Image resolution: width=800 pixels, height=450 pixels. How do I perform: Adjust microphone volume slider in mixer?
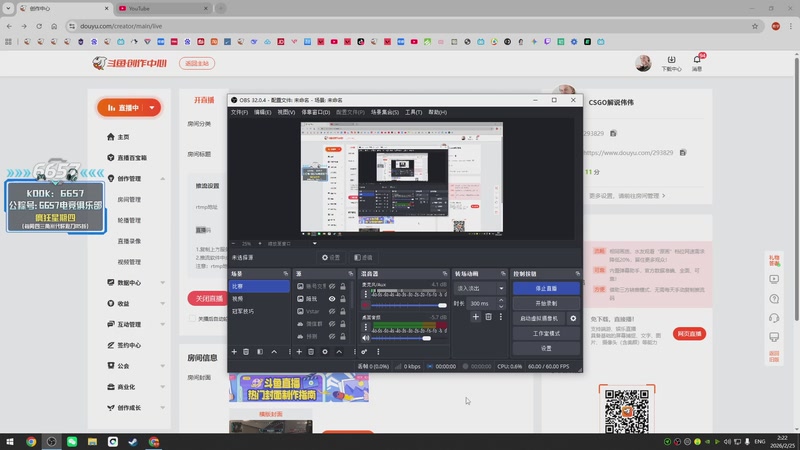(x=409, y=305)
